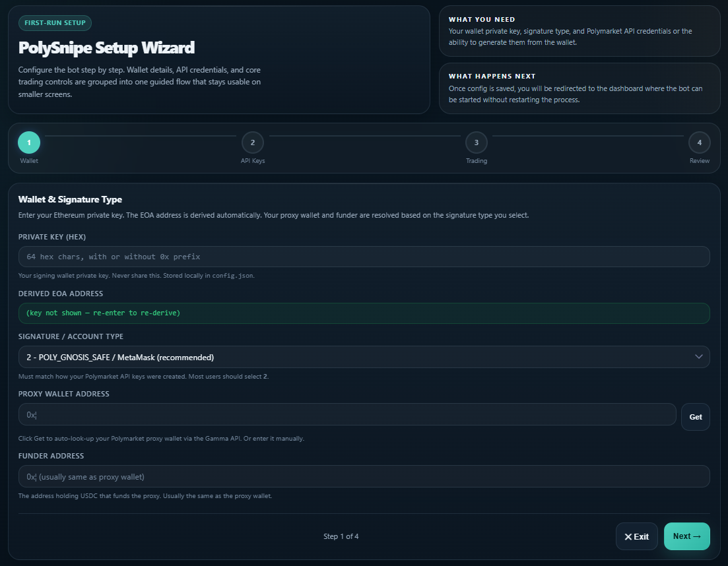This screenshot has width=728, height=566.
Task: Exit the setup wizard
Action: click(x=636, y=536)
